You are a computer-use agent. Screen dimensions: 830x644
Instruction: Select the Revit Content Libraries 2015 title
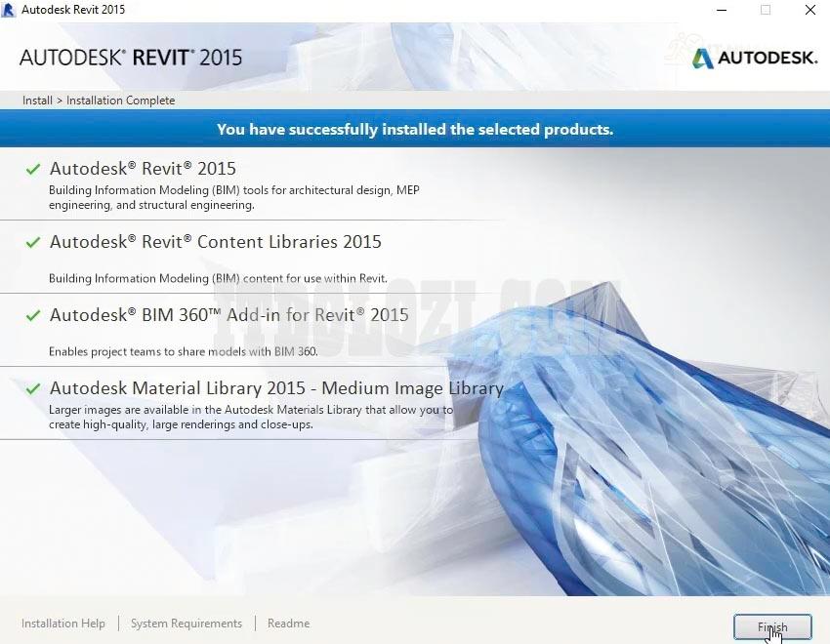click(215, 242)
